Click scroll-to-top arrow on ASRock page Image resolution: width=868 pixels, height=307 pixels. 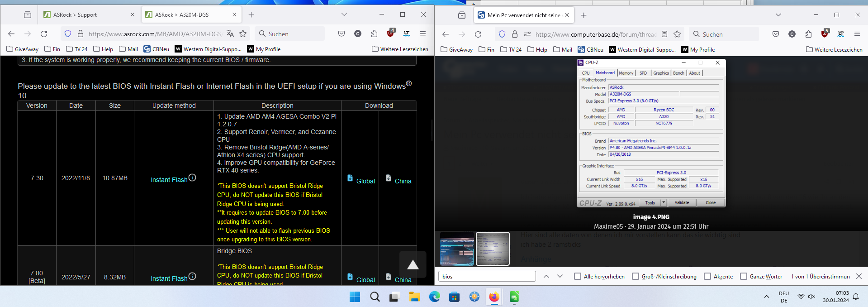(x=413, y=264)
